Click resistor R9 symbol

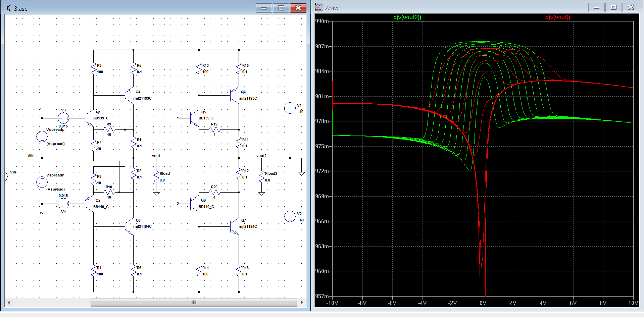[109, 129]
